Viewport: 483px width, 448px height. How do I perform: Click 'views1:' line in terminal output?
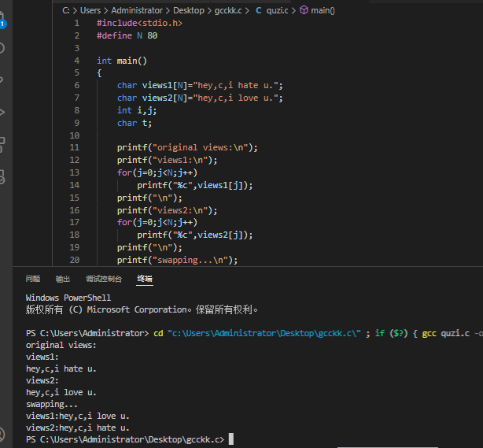click(42, 357)
